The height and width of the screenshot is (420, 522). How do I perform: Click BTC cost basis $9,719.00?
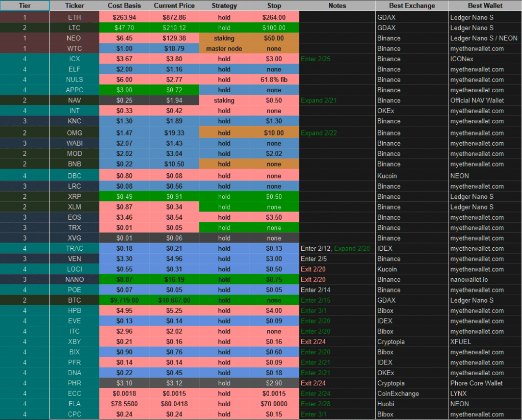(124, 300)
